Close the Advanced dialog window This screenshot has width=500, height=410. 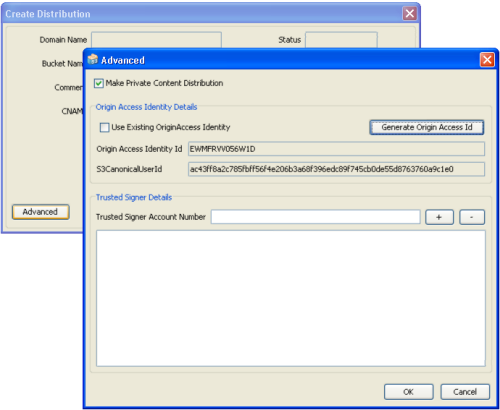[x=487, y=60]
